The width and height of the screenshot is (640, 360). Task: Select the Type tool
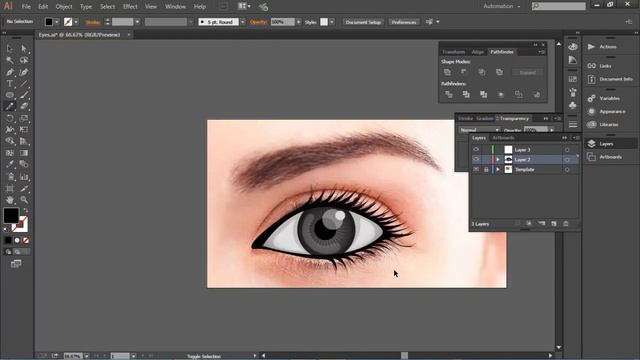pos(10,84)
